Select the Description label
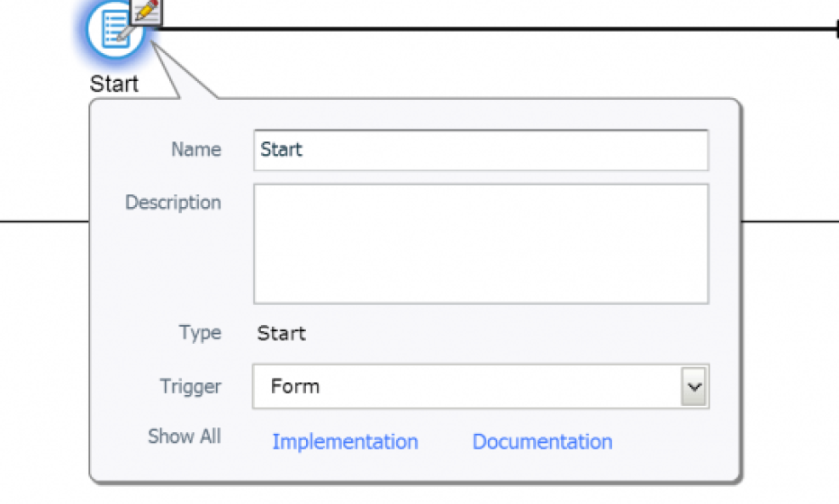This screenshot has width=839, height=504. (x=173, y=202)
